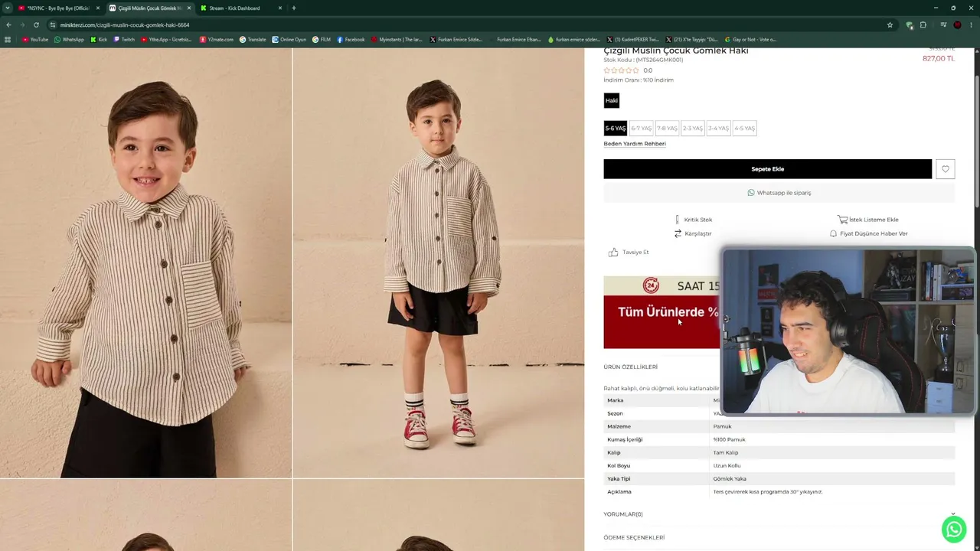Select the 2-3 YAŞ size option
This screenshot has height=551, width=980.
(x=693, y=128)
